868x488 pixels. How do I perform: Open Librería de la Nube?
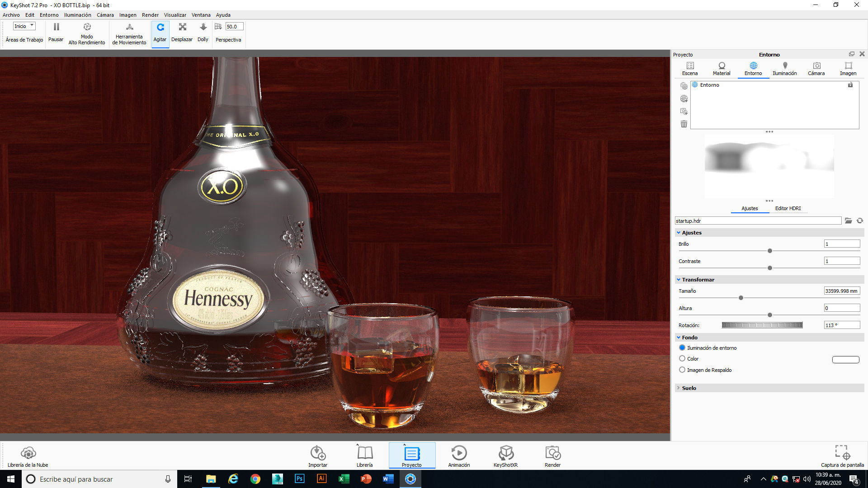pyautogui.click(x=28, y=456)
